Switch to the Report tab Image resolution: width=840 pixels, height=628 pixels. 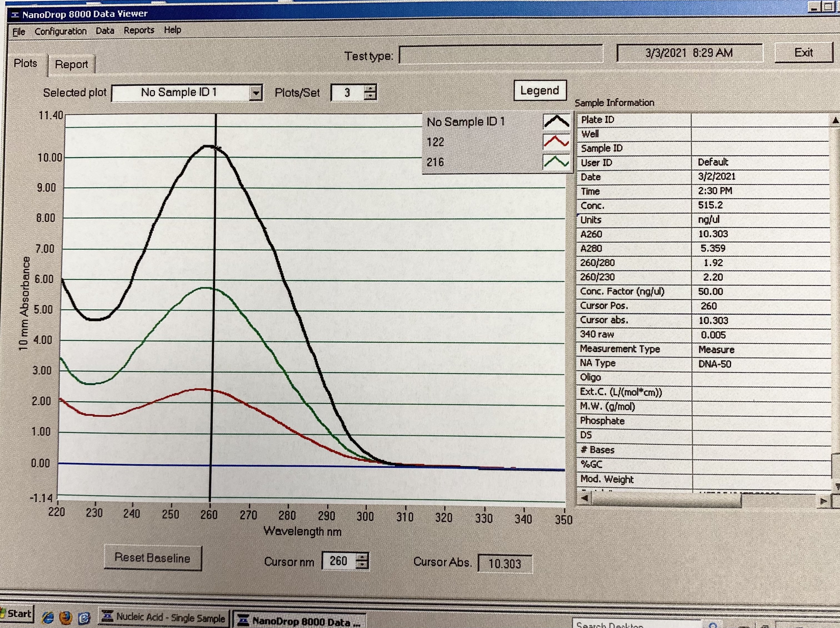(71, 64)
